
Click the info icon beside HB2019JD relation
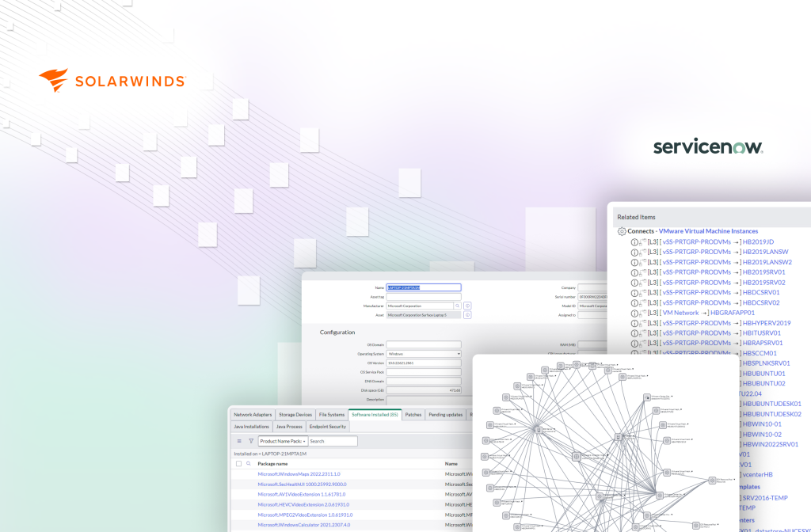(x=634, y=241)
